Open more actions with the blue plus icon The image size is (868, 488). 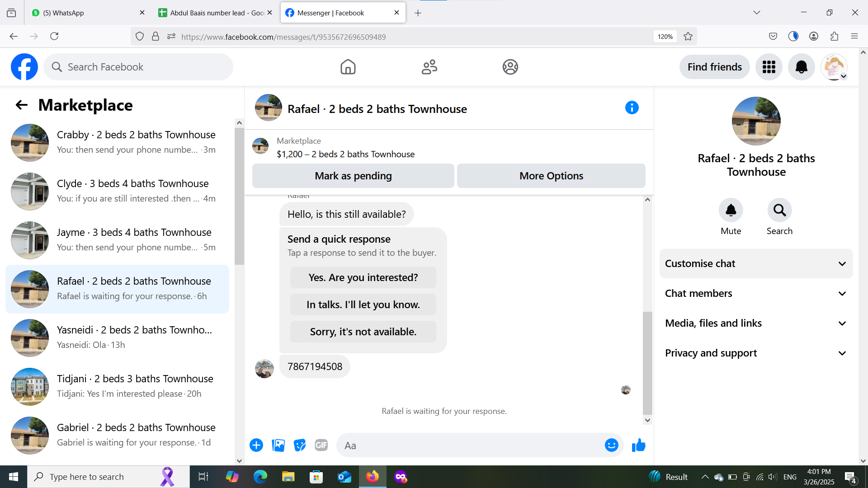click(x=256, y=445)
